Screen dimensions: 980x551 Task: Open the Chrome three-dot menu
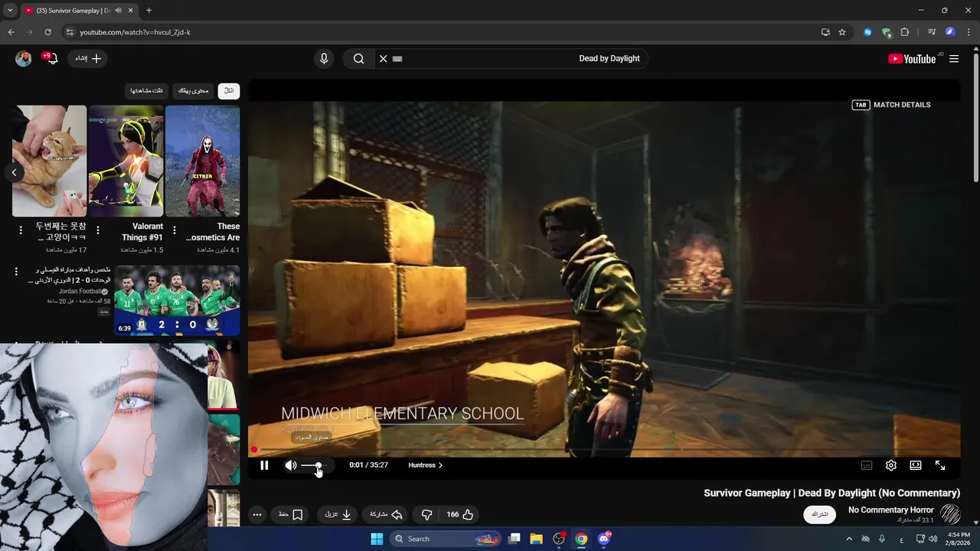(x=969, y=32)
